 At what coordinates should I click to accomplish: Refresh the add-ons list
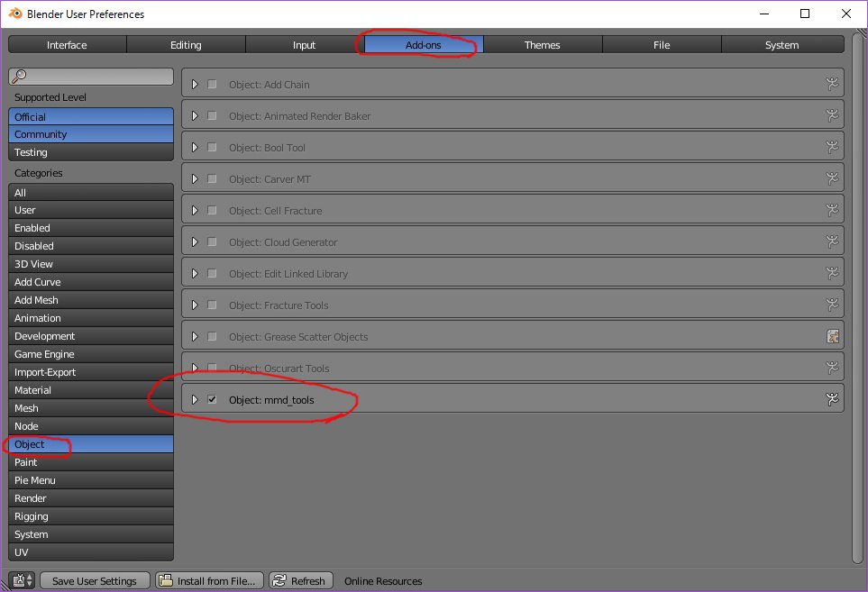(x=300, y=580)
